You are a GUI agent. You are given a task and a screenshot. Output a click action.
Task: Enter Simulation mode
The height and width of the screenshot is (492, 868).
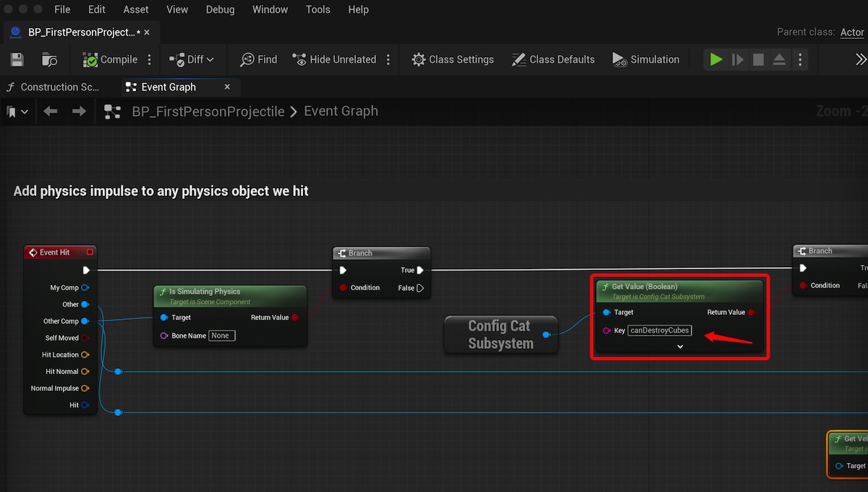646,59
